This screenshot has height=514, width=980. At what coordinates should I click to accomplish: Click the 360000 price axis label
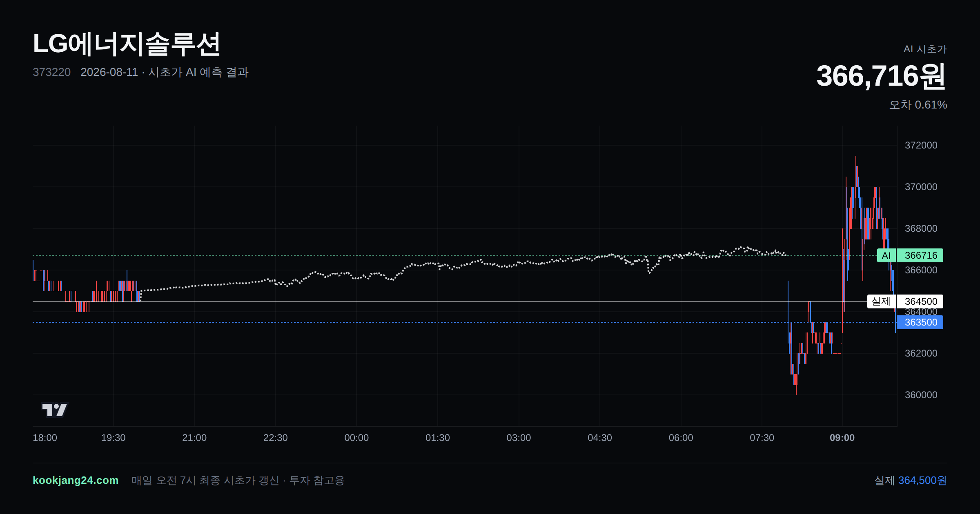(921, 395)
